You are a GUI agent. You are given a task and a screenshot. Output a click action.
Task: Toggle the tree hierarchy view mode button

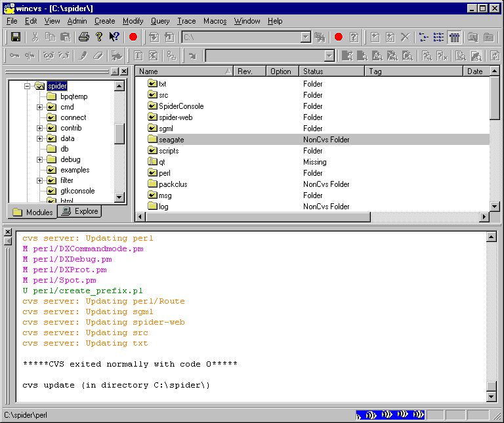423,37
